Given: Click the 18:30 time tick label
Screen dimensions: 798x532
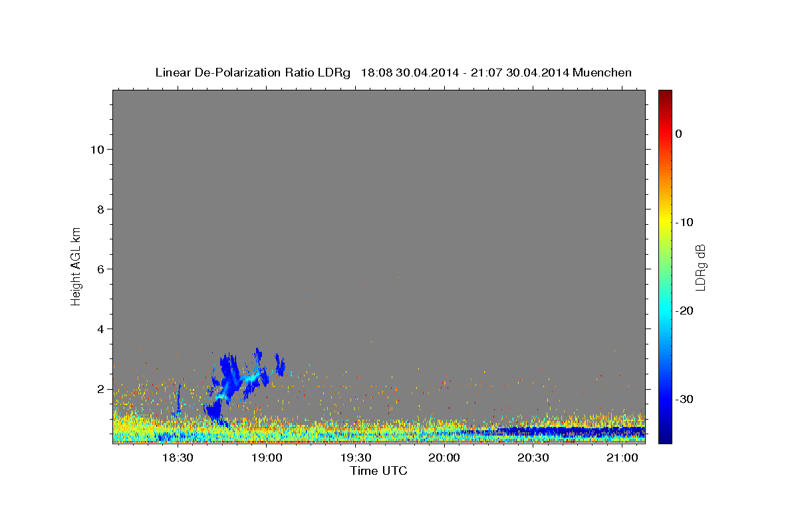Looking at the screenshot, I should pyautogui.click(x=178, y=458).
